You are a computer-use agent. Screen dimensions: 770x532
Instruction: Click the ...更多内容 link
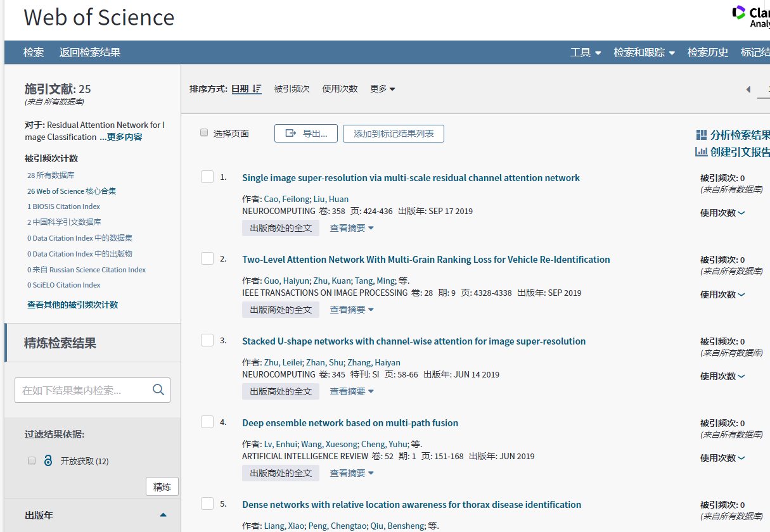121,137
